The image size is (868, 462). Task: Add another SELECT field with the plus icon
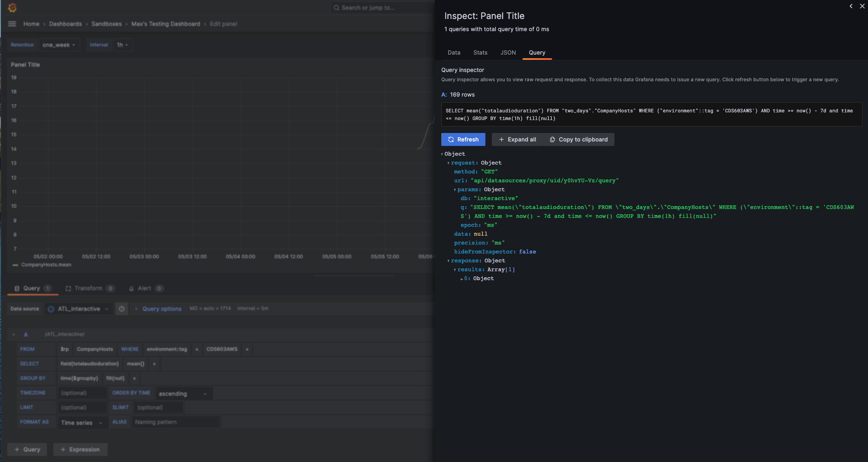click(154, 364)
